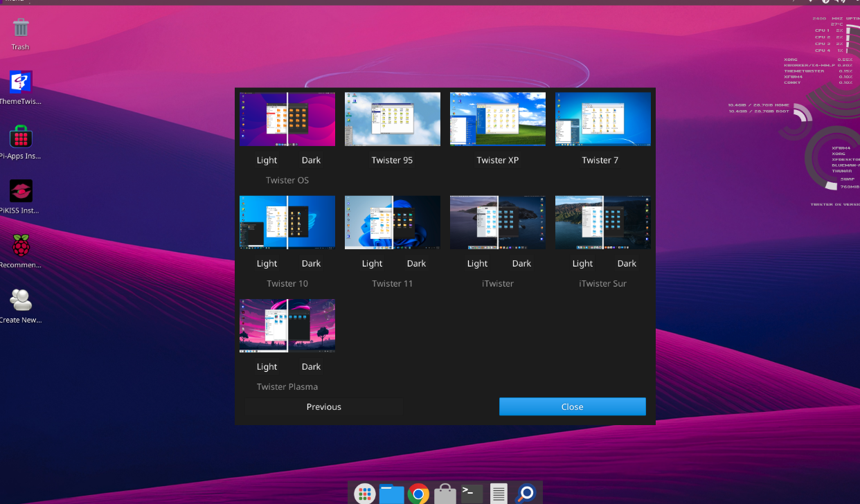Select Dark variant under iTwister Sur
Viewport: 860px width, 504px height.
click(627, 263)
